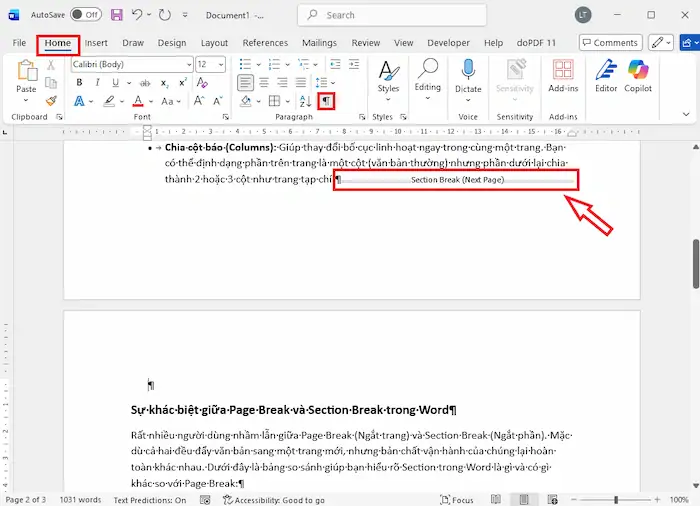700x506 pixels.
Task: Open the References tab
Action: tap(265, 43)
